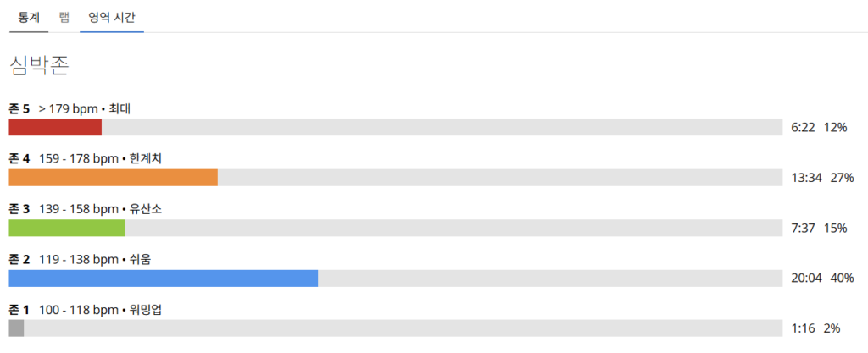Click the gray Zone 1 bar
The image size is (868, 353).
click(16, 328)
